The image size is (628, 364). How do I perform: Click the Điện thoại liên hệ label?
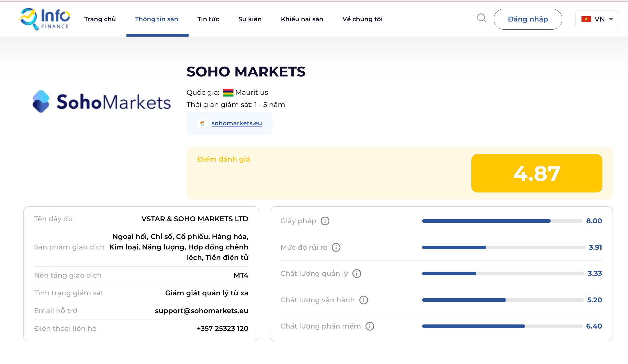click(65, 329)
